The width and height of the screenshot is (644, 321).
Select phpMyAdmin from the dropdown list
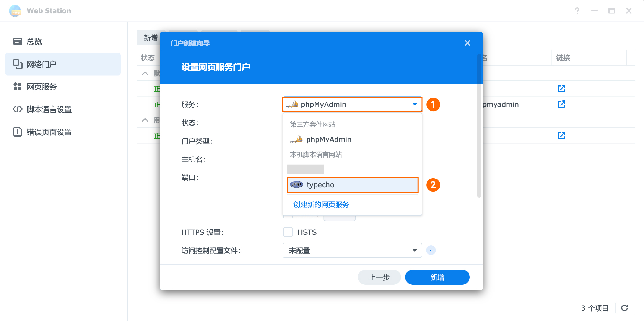tap(328, 140)
